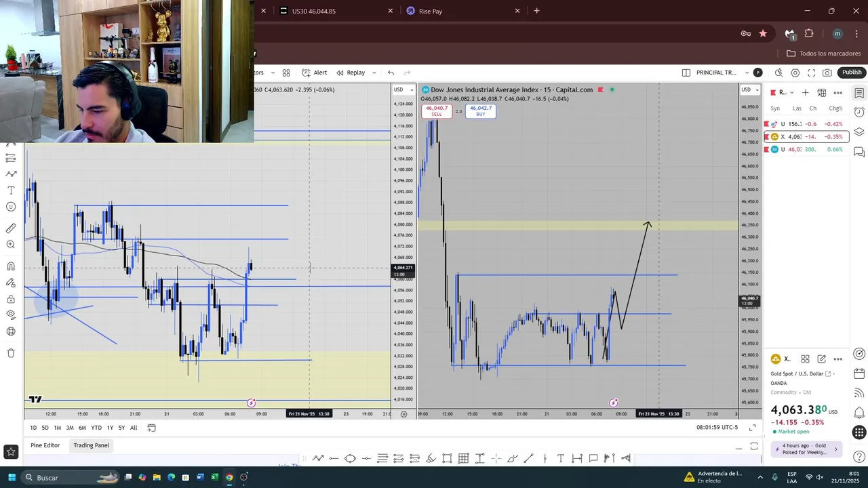The width and height of the screenshot is (868, 488).
Task: Toggle lock all drawings
Action: pos(11,299)
